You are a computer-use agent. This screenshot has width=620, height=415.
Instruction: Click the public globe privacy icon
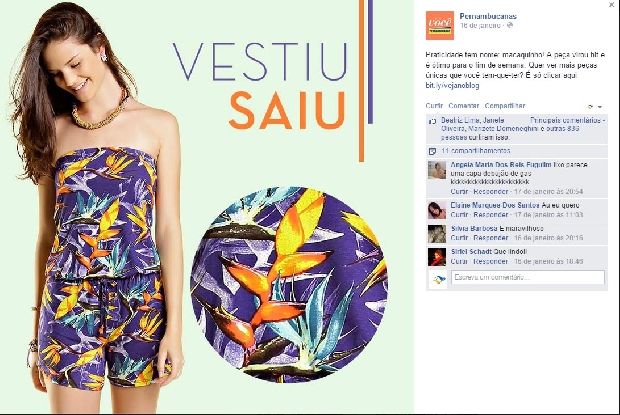pos(510,25)
